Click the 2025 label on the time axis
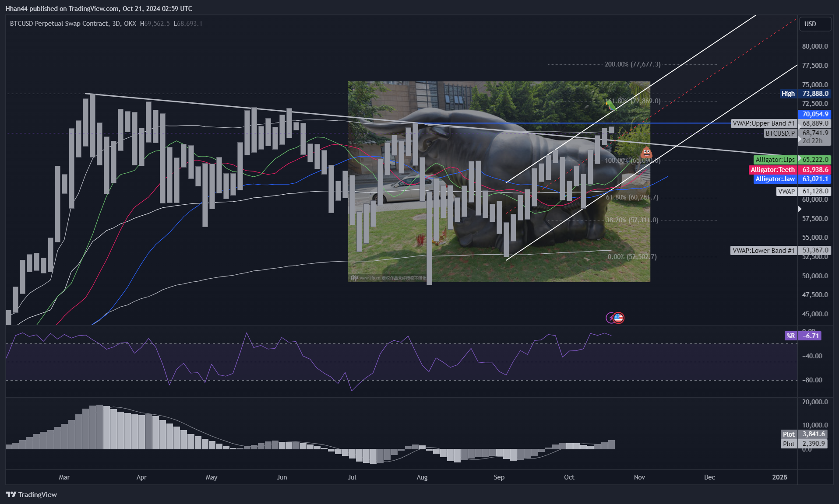Image resolution: width=839 pixels, height=504 pixels. [780, 477]
